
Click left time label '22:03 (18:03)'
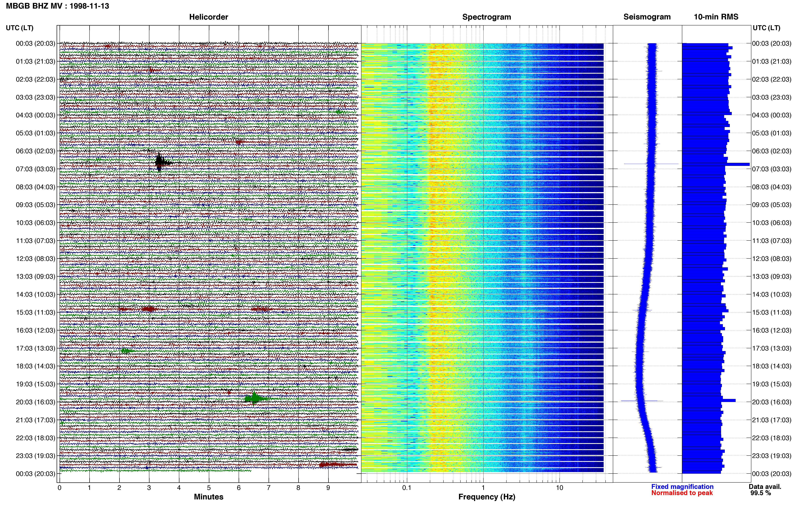pos(36,438)
